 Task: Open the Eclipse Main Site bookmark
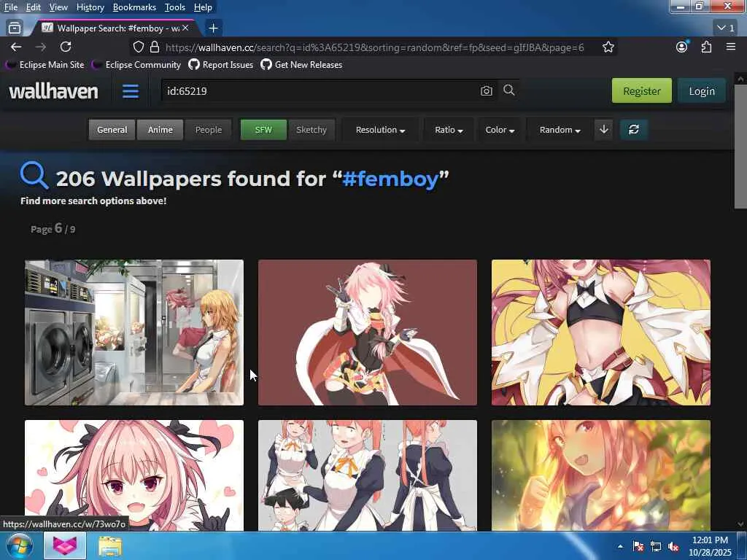tap(45, 64)
